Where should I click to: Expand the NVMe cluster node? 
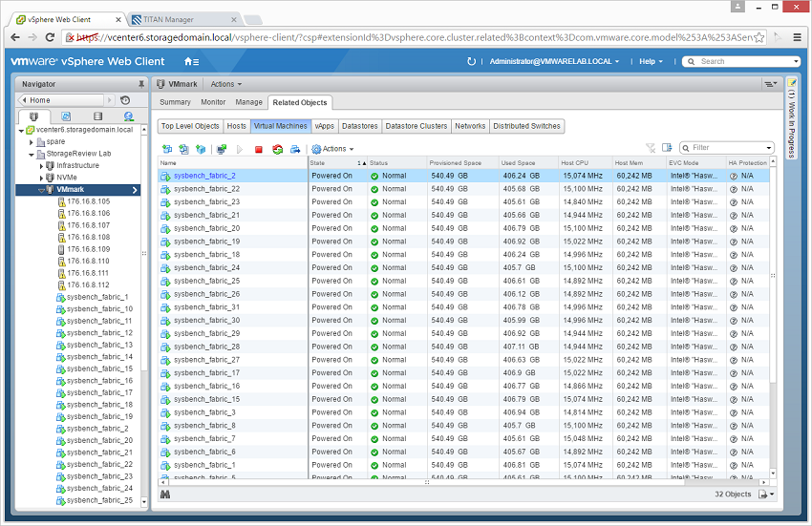(x=41, y=179)
